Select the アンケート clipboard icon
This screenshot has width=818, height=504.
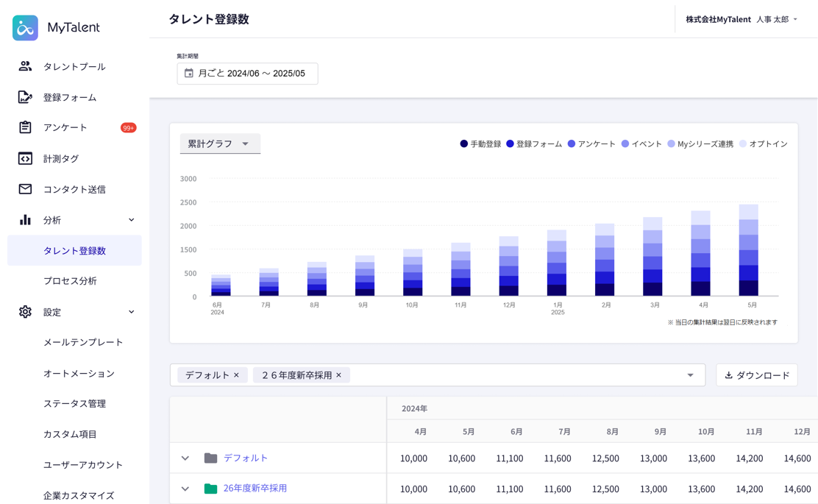coord(25,127)
